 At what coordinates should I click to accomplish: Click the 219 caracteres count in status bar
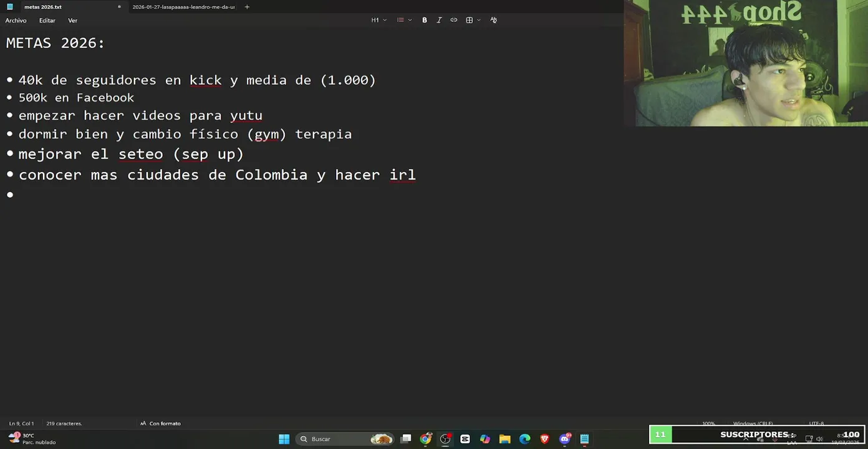(64, 423)
